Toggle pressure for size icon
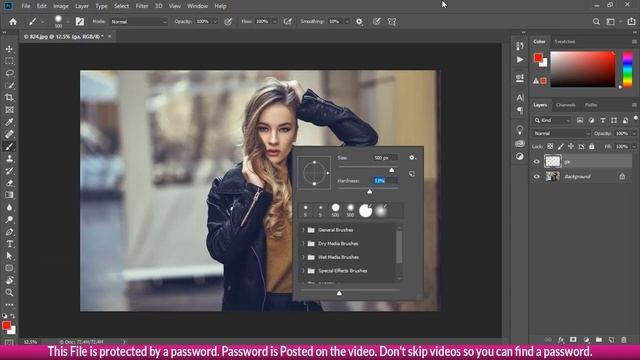Viewport: 640px width, 360px height. point(376,22)
